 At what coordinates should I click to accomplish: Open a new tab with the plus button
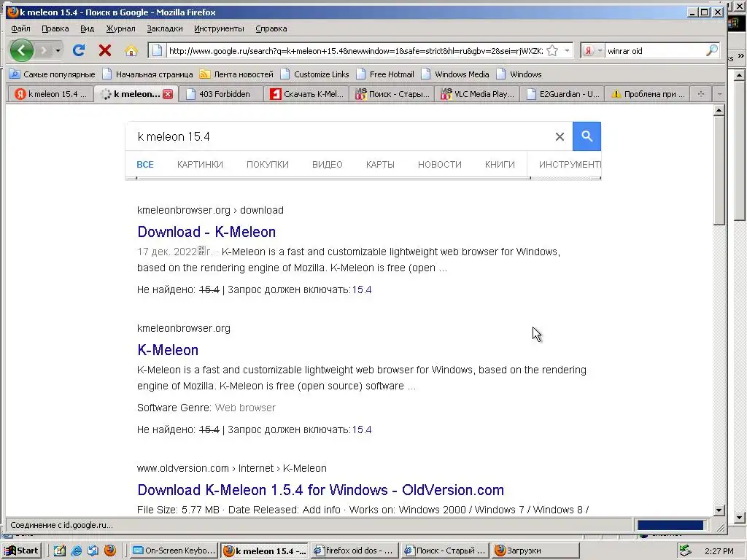tap(701, 94)
